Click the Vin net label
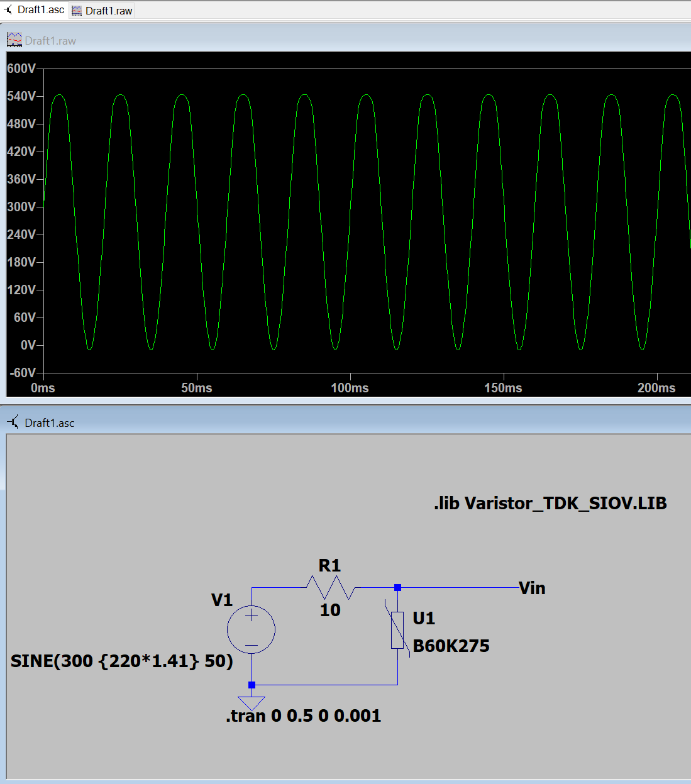 [x=532, y=588]
